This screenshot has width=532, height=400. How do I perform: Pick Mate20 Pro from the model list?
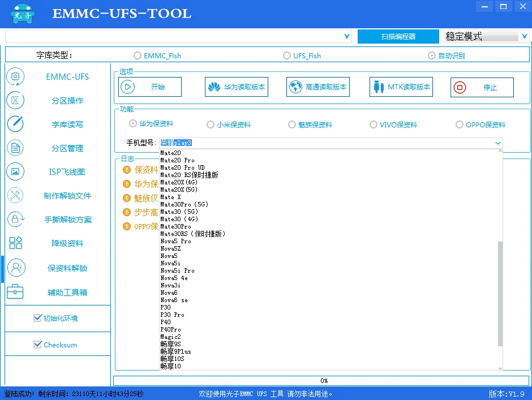pyautogui.click(x=178, y=160)
